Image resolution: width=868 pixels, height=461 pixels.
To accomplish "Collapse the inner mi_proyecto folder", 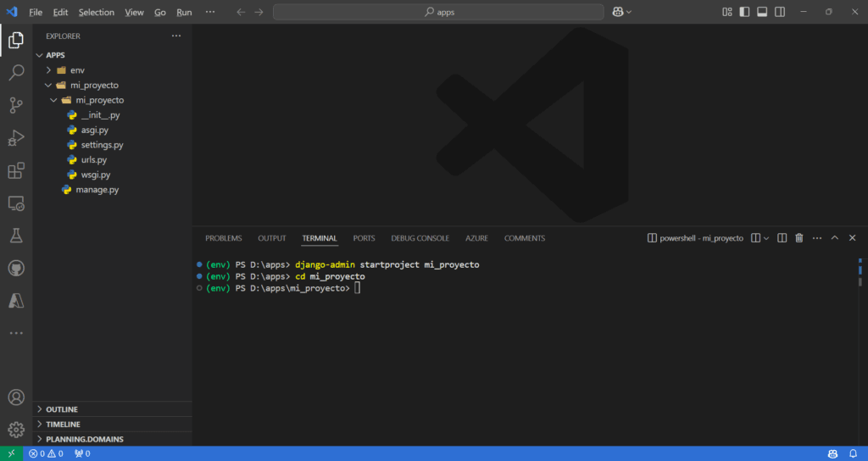I will point(53,100).
